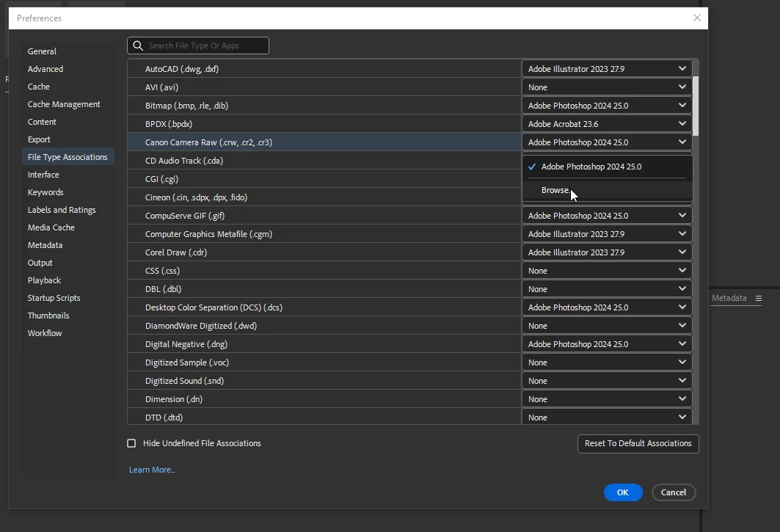This screenshot has width=780, height=532.
Task: Click the search magnifier icon
Action: (x=138, y=45)
